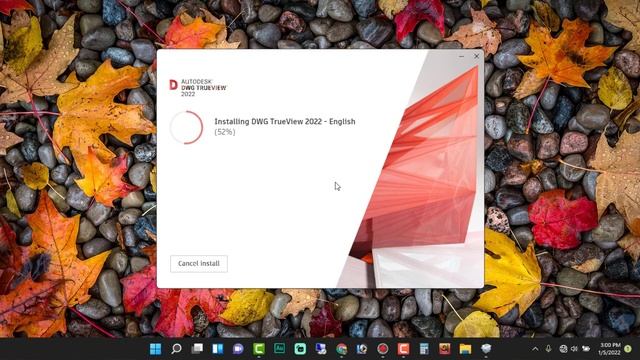Open the red-yellow square app icon on the taskbar
Image resolution: width=640 pixels, height=360 pixels.
[x=444, y=349]
